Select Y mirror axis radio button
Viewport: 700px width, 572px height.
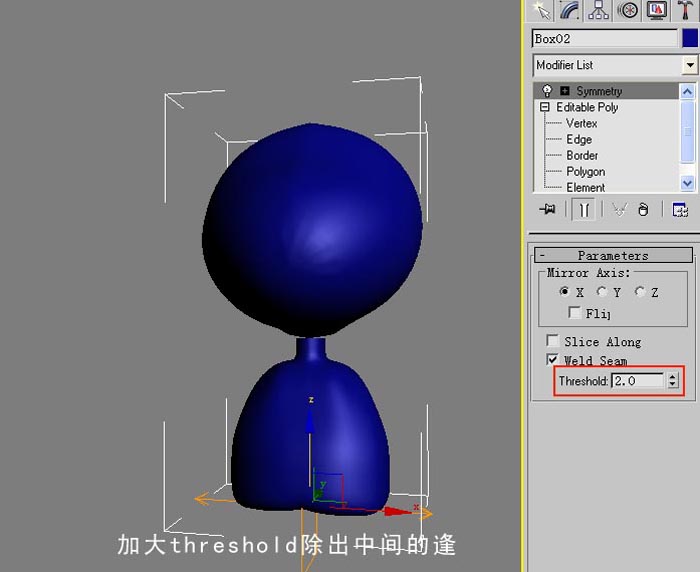point(602,292)
